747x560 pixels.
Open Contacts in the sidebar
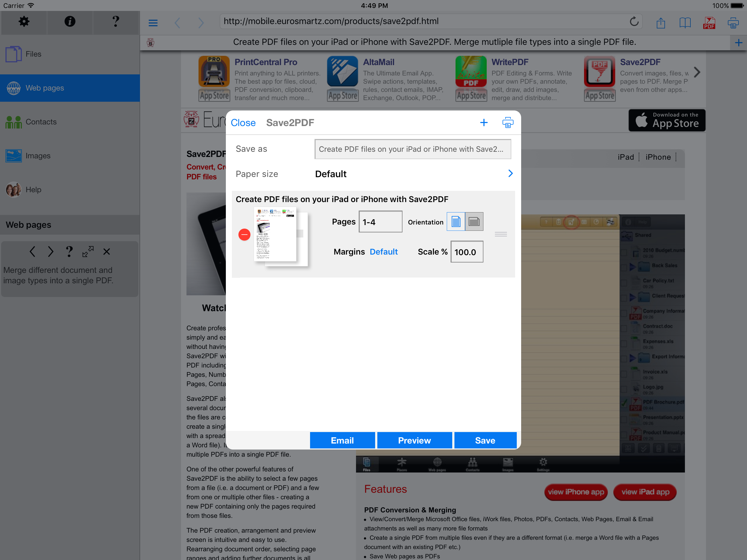pyautogui.click(x=40, y=122)
